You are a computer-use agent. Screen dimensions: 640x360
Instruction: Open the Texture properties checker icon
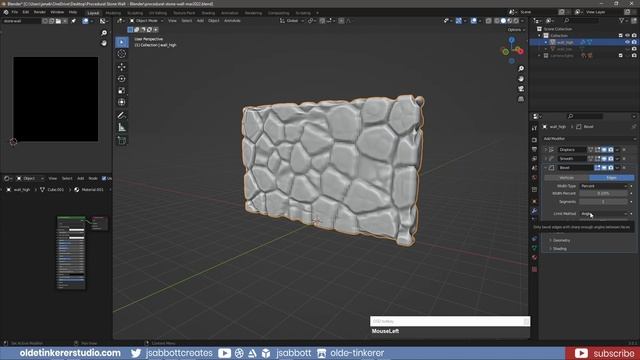(x=534, y=269)
